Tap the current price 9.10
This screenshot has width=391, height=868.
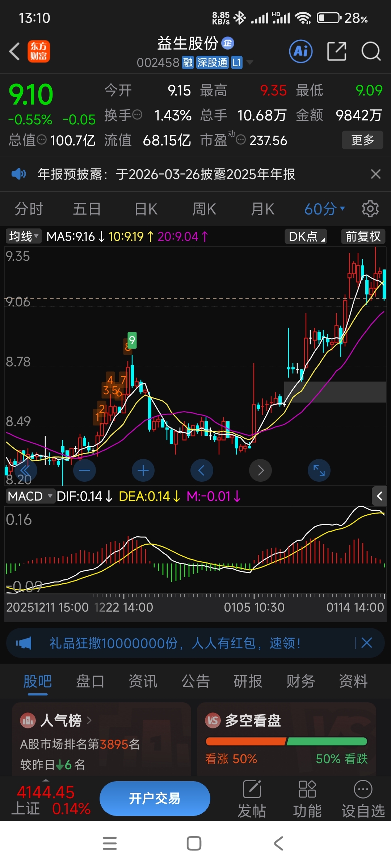click(x=31, y=95)
